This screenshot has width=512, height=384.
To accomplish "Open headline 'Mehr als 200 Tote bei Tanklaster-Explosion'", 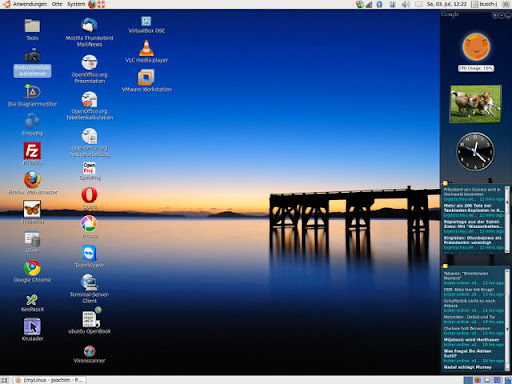I will click(x=473, y=208).
